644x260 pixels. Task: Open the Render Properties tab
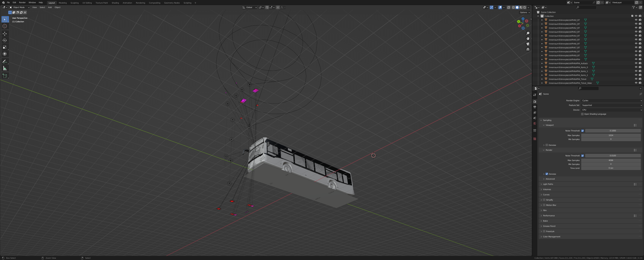535,102
